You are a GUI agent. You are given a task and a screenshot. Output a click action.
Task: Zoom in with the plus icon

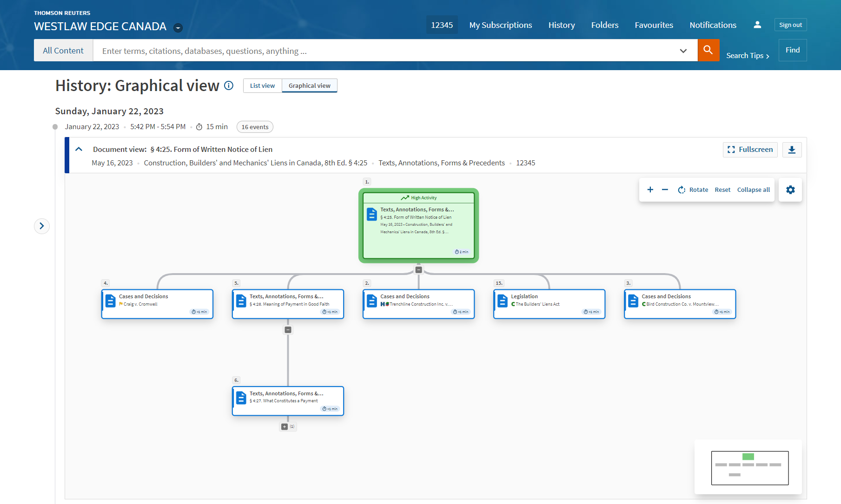650,190
